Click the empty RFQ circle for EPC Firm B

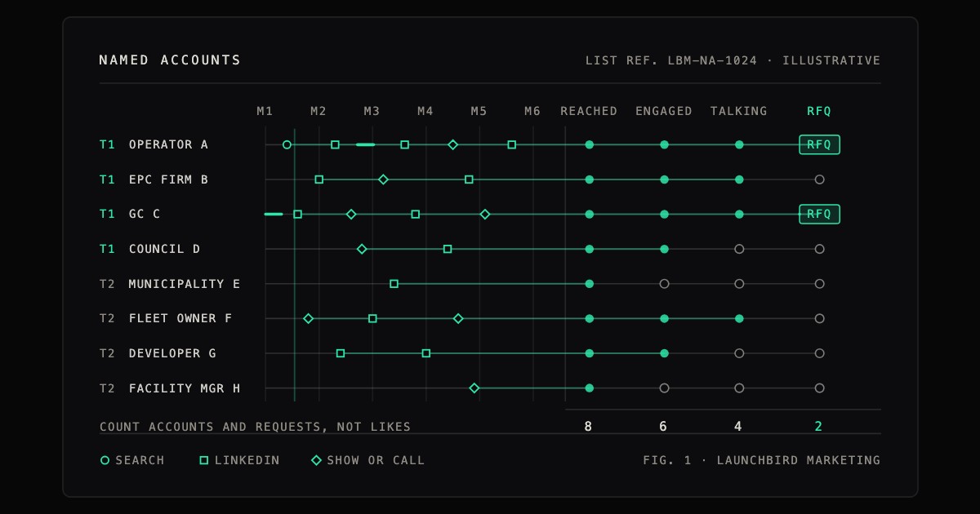[820, 179]
